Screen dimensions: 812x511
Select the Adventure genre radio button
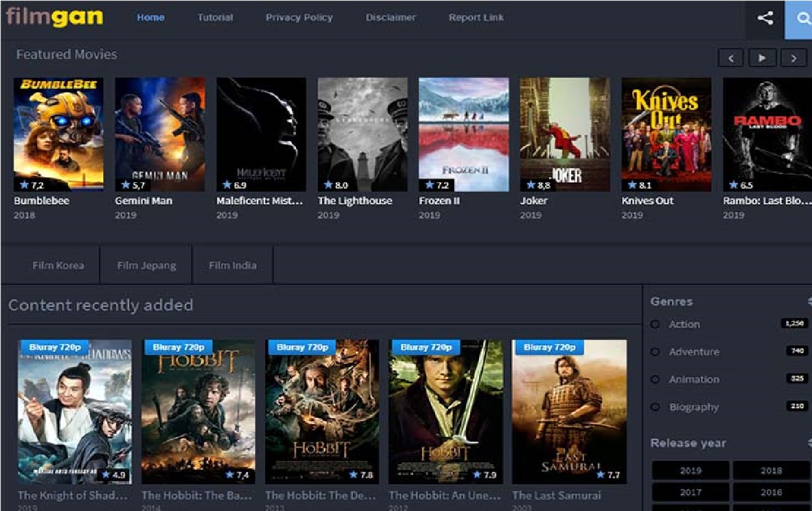coord(655,352)
